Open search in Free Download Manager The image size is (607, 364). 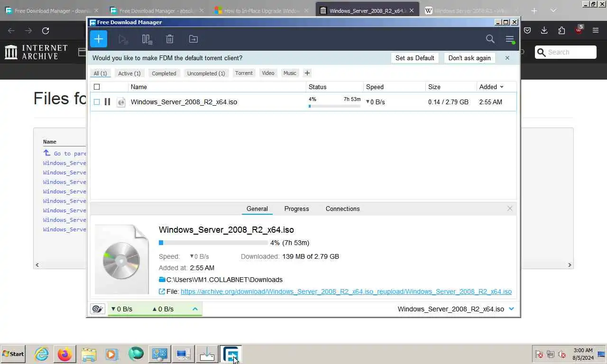(490, 39)
